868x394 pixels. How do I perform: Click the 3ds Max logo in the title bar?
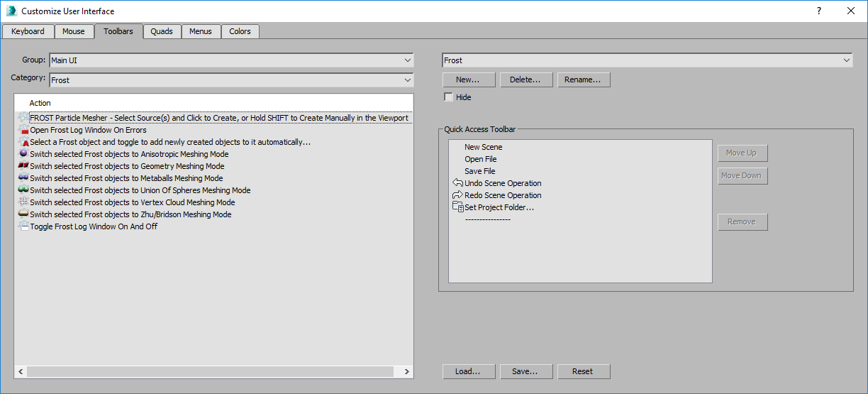(12, 11)
